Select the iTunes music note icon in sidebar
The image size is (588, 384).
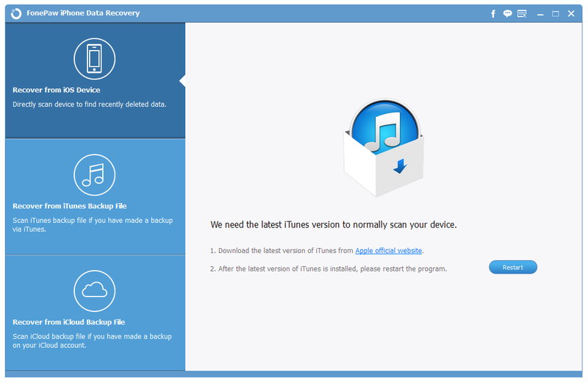click(x=95, y=175)
